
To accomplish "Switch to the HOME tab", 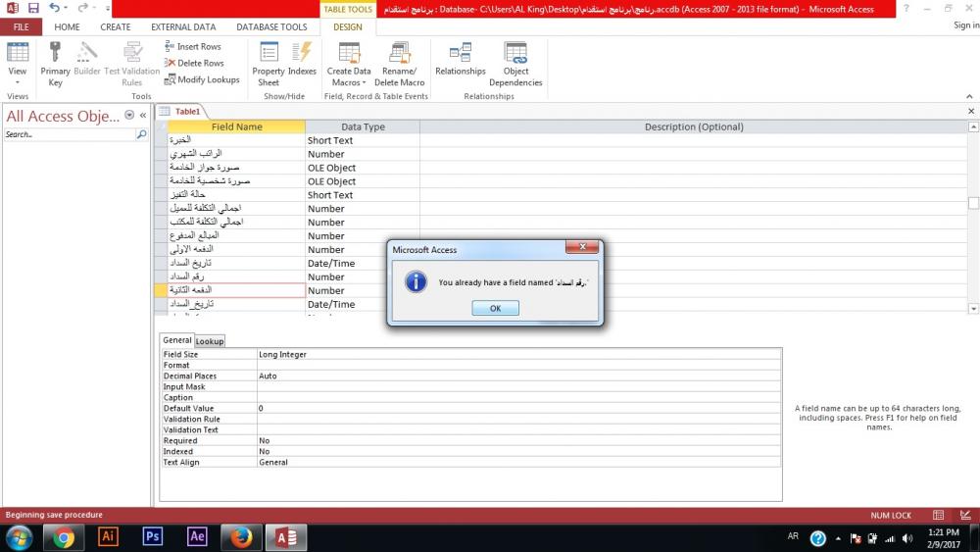I will click(x=67, y=26).
